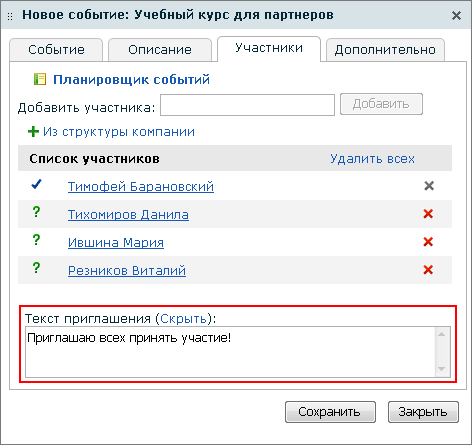Click checkmark status icon for Тимофей Барановский

click(x=36, y=184)
